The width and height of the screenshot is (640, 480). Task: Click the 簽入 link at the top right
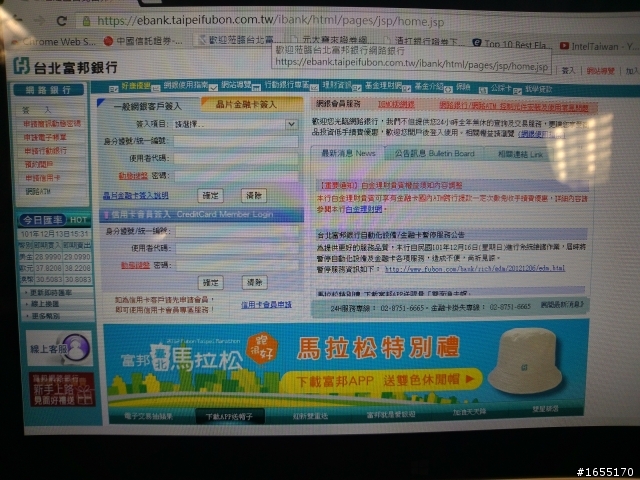568,71
